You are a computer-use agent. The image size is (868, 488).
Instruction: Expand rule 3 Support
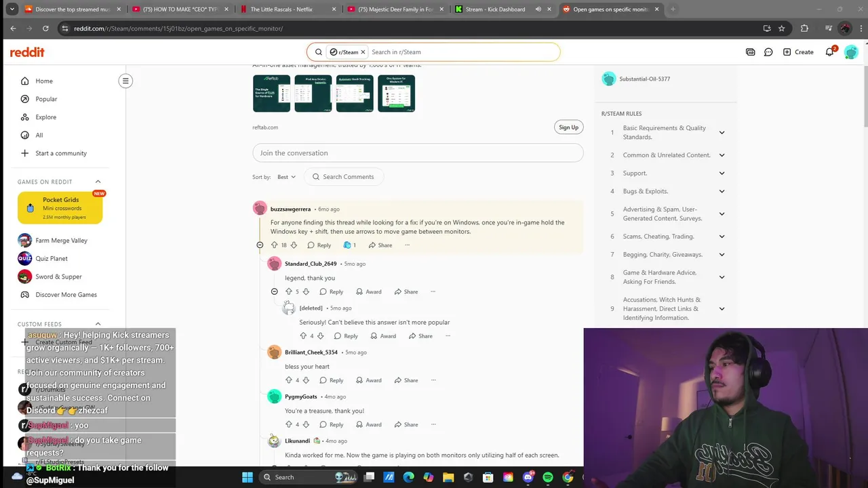pos(722,173)
